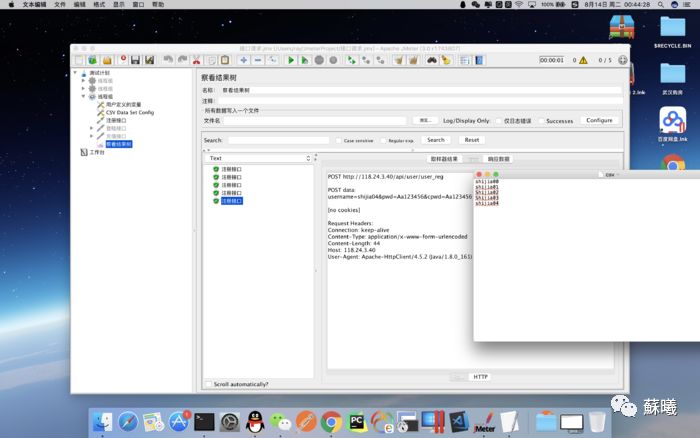Viewport: 700px width, 438px height.
Task: Click line shijia00 in the text editor window
Action: coord(487,182)
